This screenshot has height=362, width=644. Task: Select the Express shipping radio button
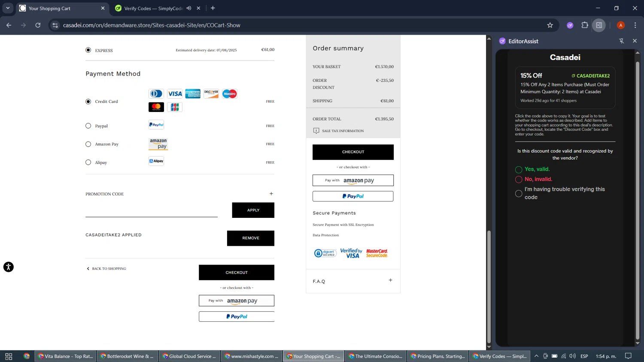pos(88,50)
